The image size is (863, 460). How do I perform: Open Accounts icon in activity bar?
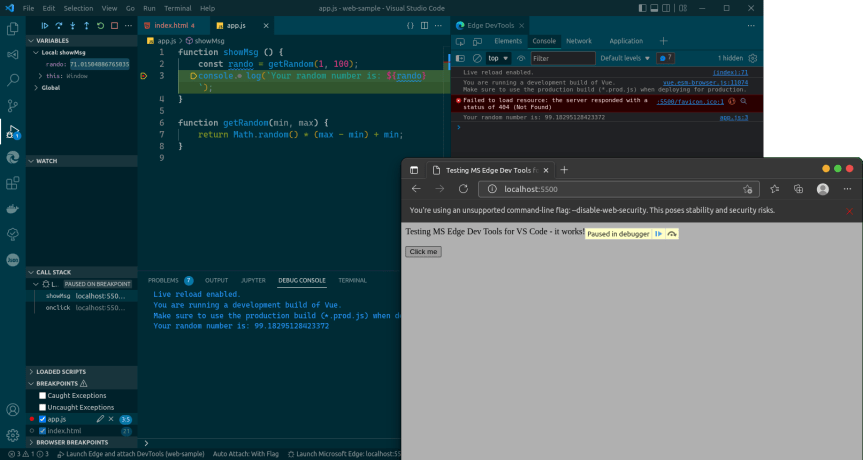click(x=12, y=410)
